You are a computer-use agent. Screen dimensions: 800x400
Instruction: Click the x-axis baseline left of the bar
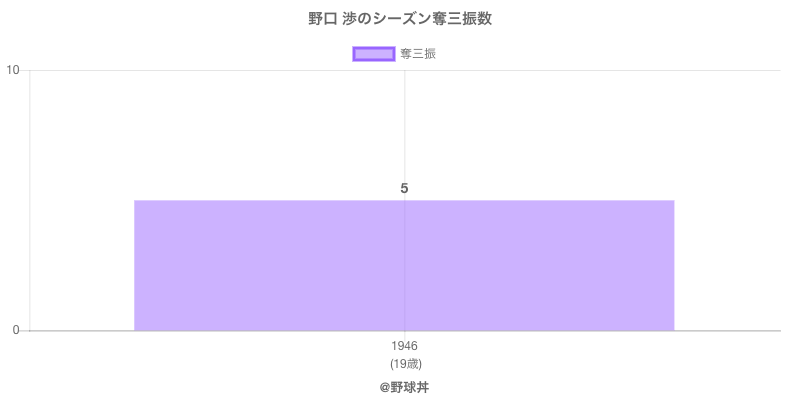pyautogui.click(x=80, y=331)
